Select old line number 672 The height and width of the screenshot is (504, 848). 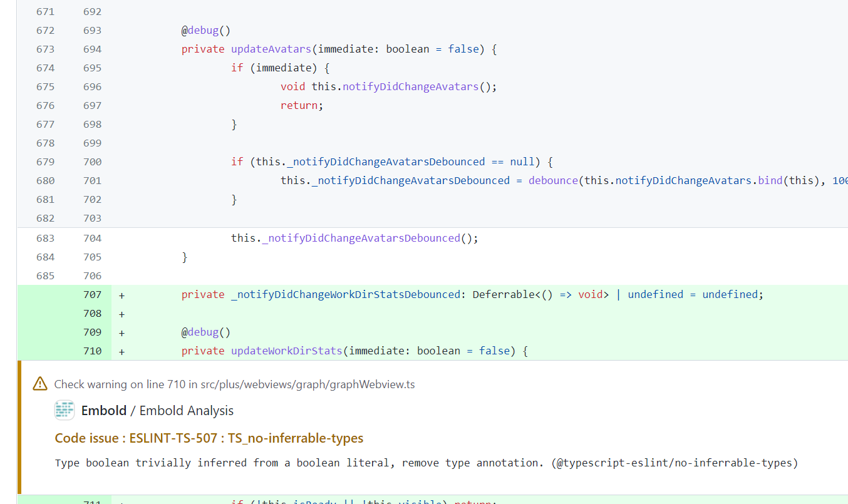(45, 30)
